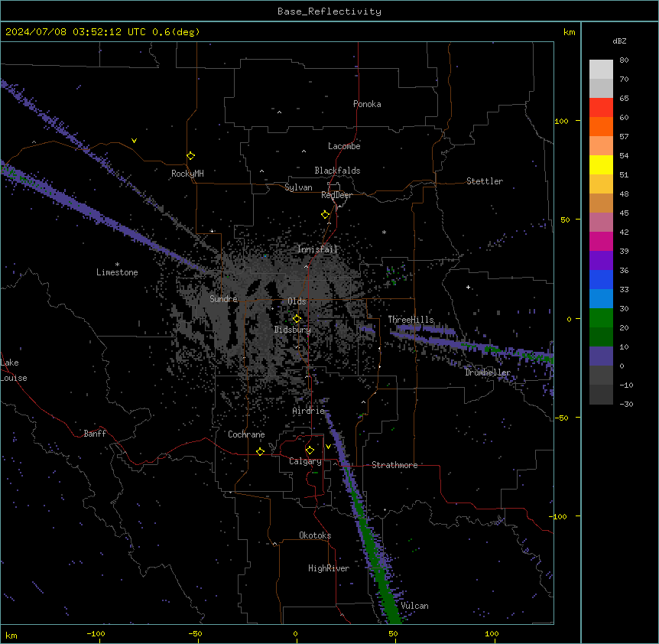Click the Airdrie label
The image size is (659, 644).
click(309, 411)
